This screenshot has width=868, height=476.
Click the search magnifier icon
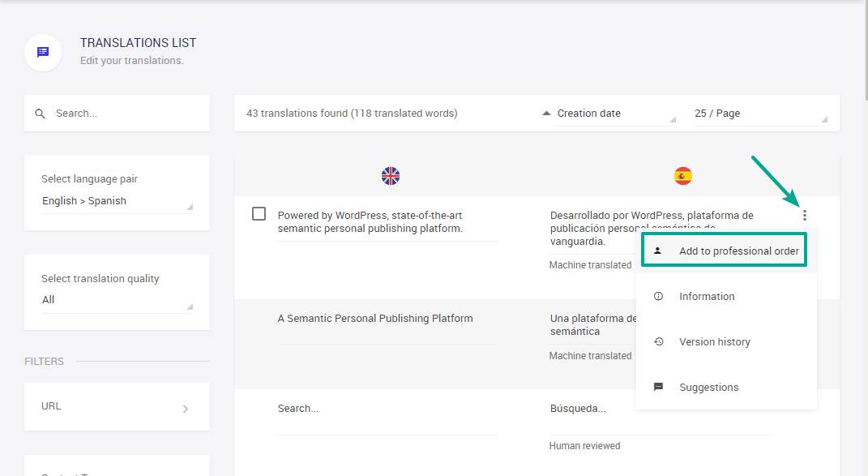pyautogui.click(x=40, y=114)
